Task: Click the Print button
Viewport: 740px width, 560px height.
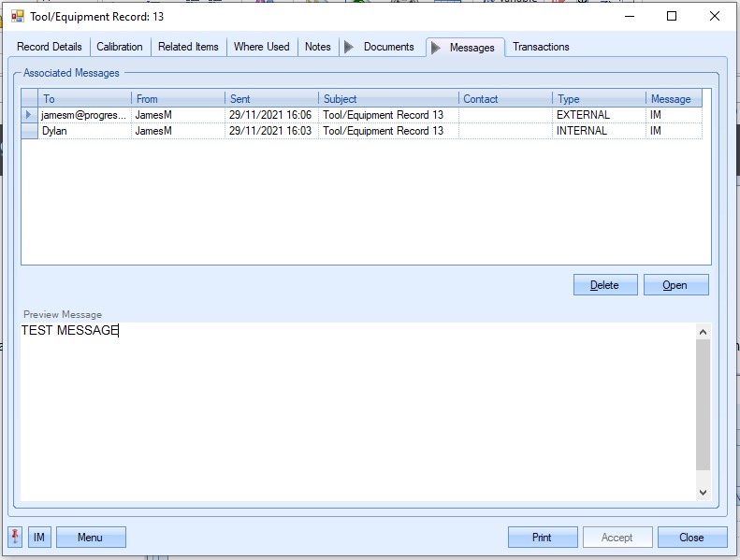Action: [542, 538]
